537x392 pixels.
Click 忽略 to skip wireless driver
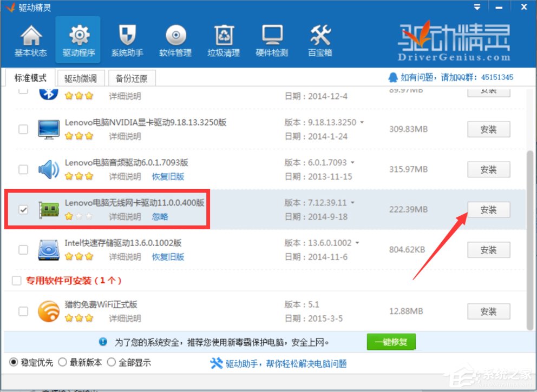[x=160, y=216]
